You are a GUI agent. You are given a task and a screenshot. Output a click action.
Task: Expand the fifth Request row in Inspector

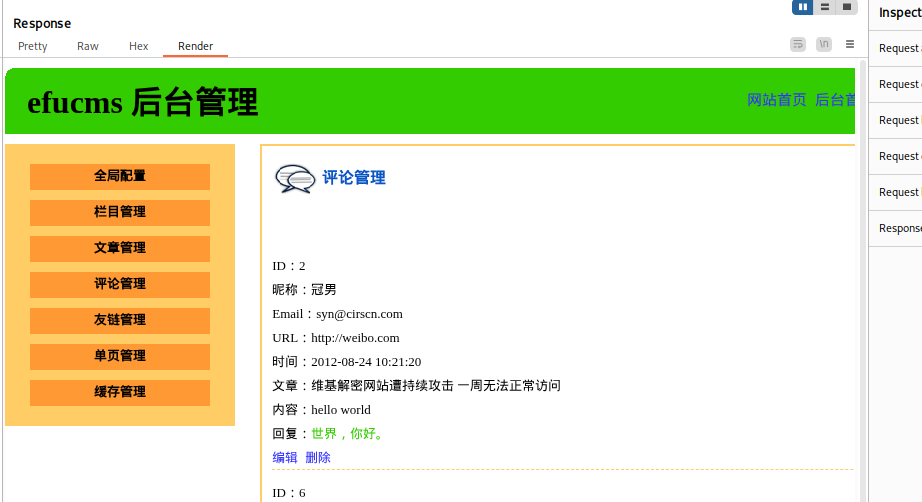coord(896,192)
